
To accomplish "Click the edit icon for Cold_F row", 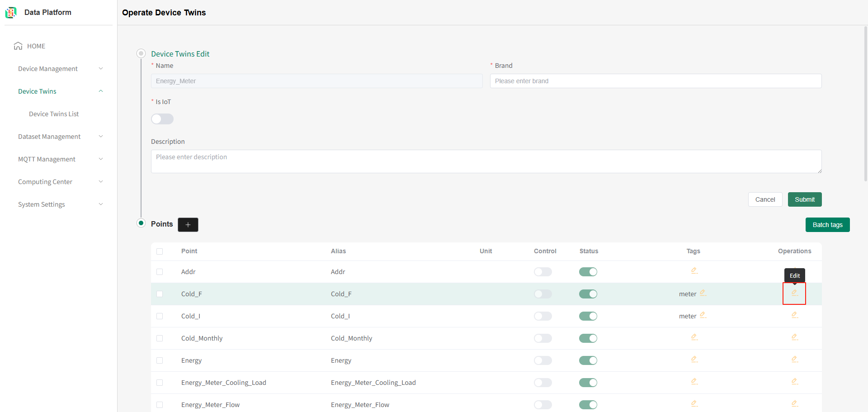I will pyautogui.click(x=794, y=293).
